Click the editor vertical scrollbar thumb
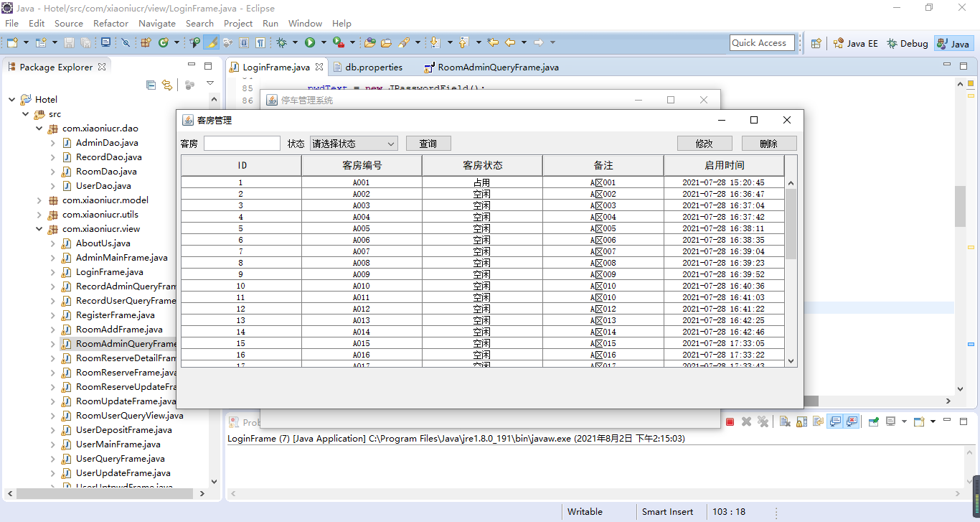The height and width of the screenshot is (522, 980). pos(960,206)
